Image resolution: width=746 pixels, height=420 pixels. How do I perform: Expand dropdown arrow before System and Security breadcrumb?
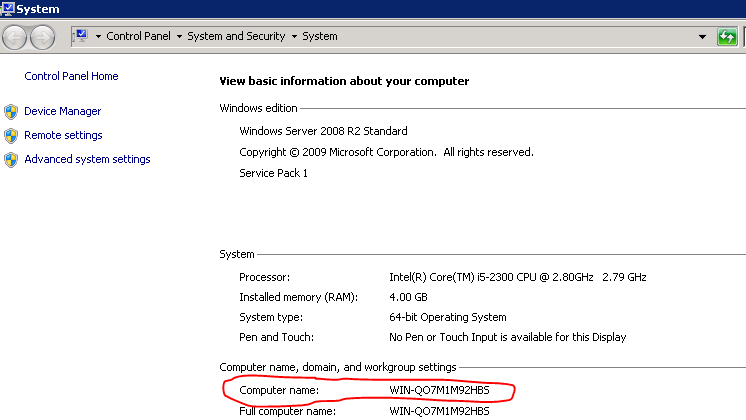(178, 37)
